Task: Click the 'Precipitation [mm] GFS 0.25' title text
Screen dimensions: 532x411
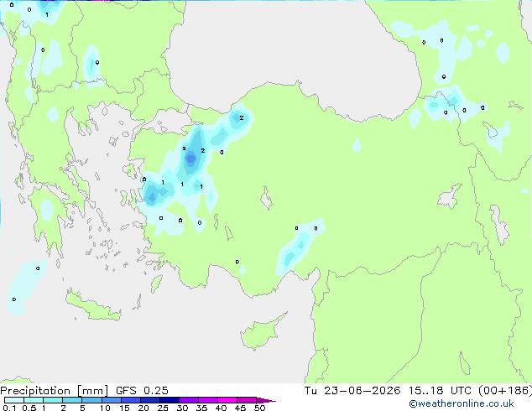Action: point(84,391)
